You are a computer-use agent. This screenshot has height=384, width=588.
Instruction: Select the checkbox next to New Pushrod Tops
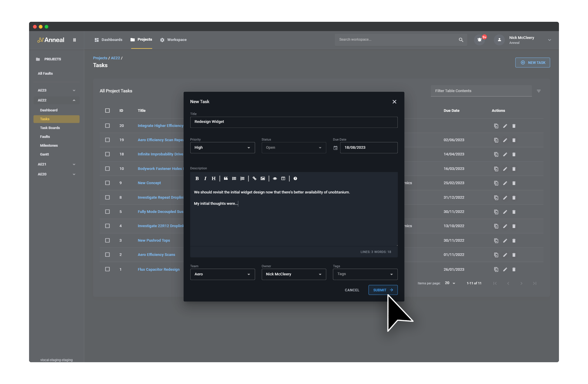(107, 240)
